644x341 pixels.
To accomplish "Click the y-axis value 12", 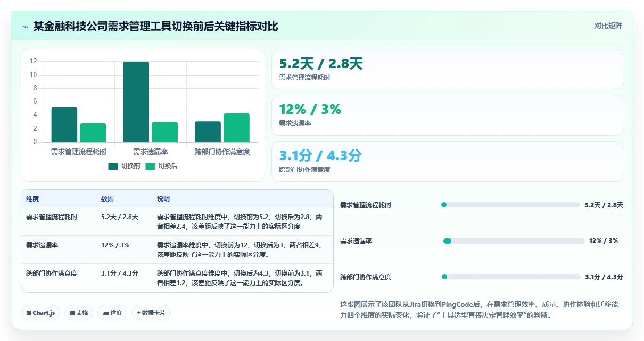I will coord(34,61).
